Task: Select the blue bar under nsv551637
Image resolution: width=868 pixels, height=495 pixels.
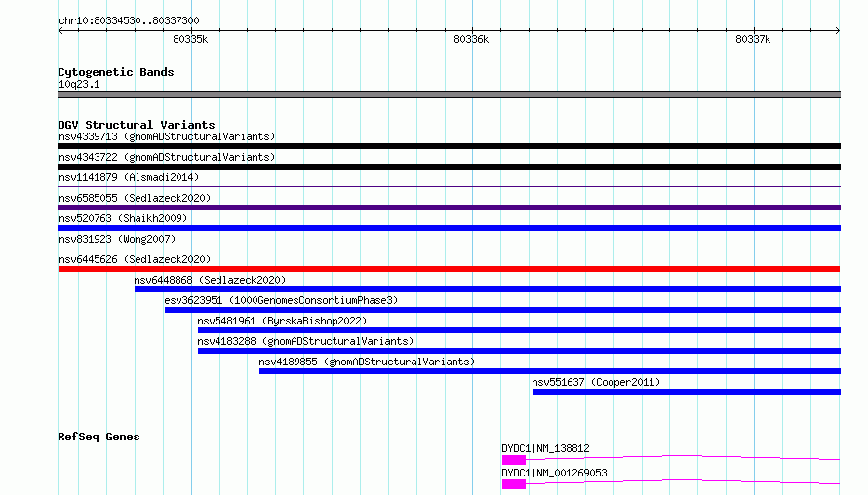Action: tap(687, 392)
